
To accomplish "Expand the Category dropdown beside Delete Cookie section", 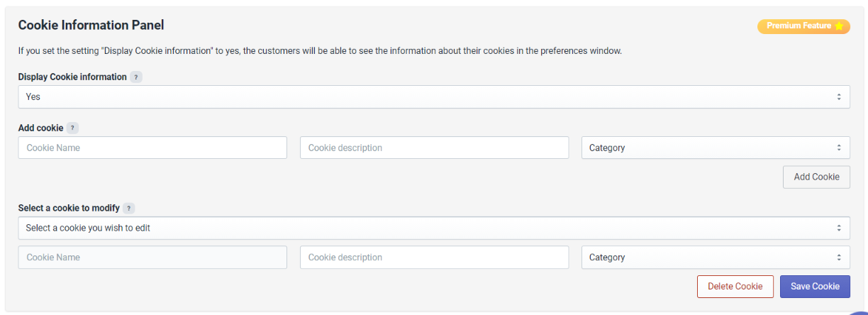I will (716, 258).
